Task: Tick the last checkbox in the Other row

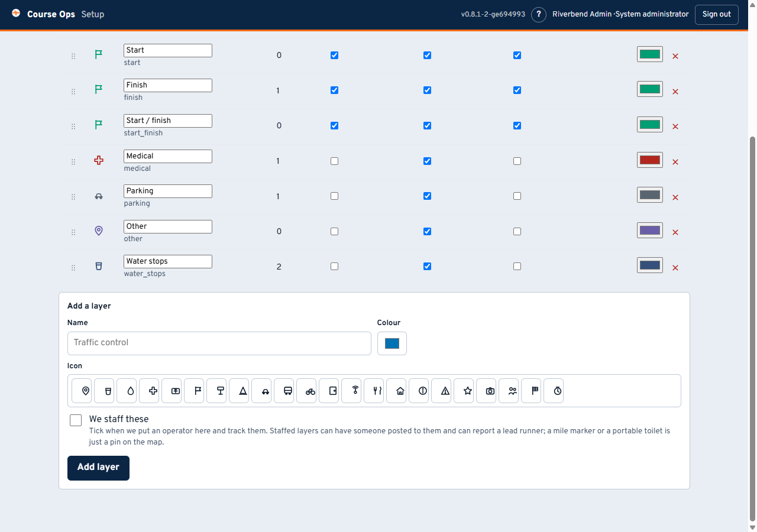Action: click(517, 232)
